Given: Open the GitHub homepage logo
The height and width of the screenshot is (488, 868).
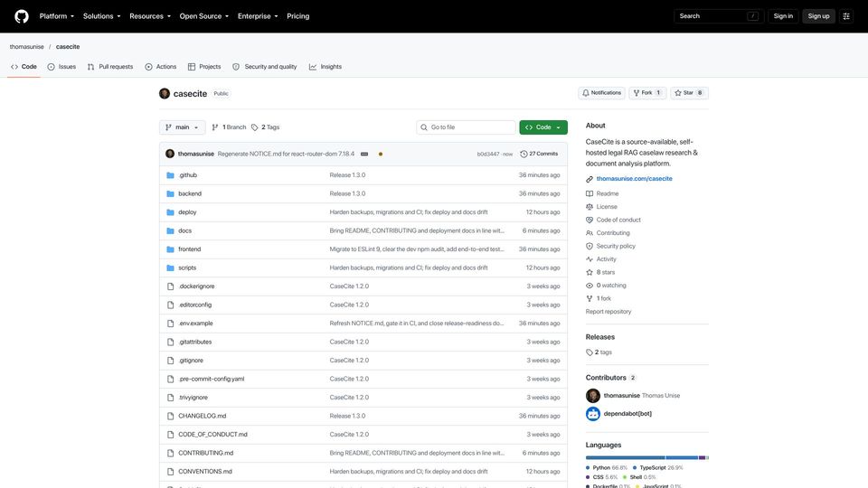Looking at the screenshot, I should point(22,16).
